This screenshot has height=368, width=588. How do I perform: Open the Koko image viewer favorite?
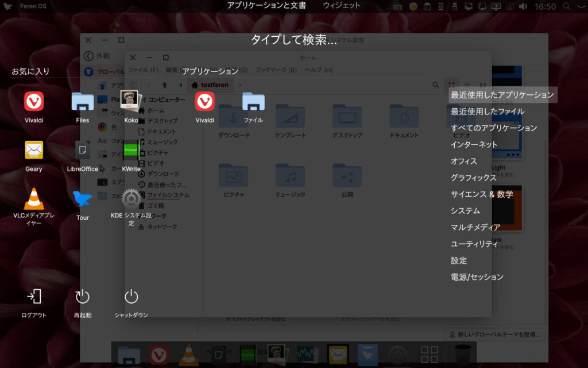point(131,101)
